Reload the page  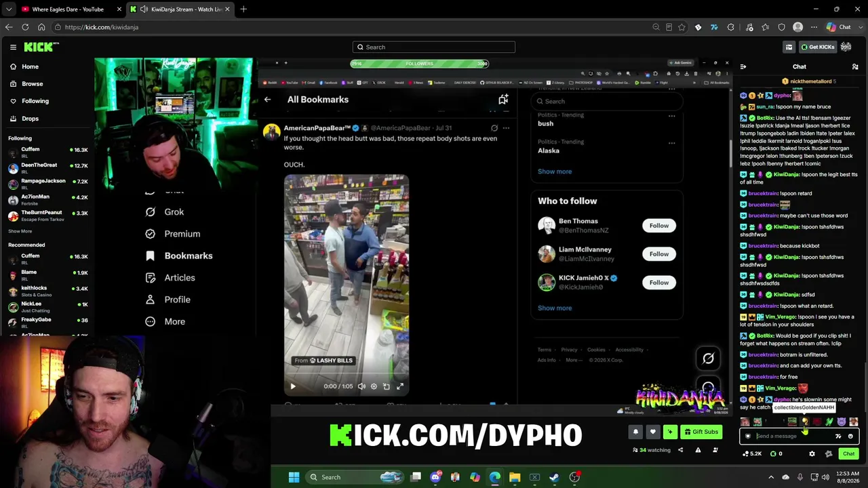[25, 27]
